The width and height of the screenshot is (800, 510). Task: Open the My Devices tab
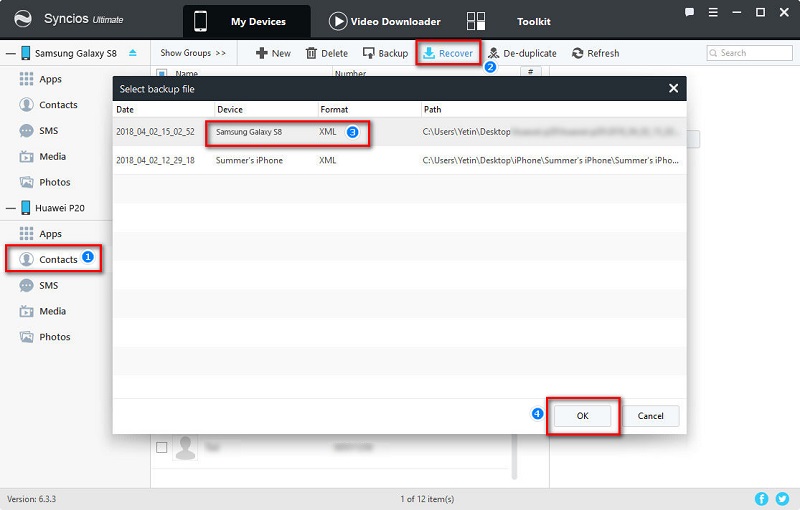pyautogui.click(x=246, y=21)
